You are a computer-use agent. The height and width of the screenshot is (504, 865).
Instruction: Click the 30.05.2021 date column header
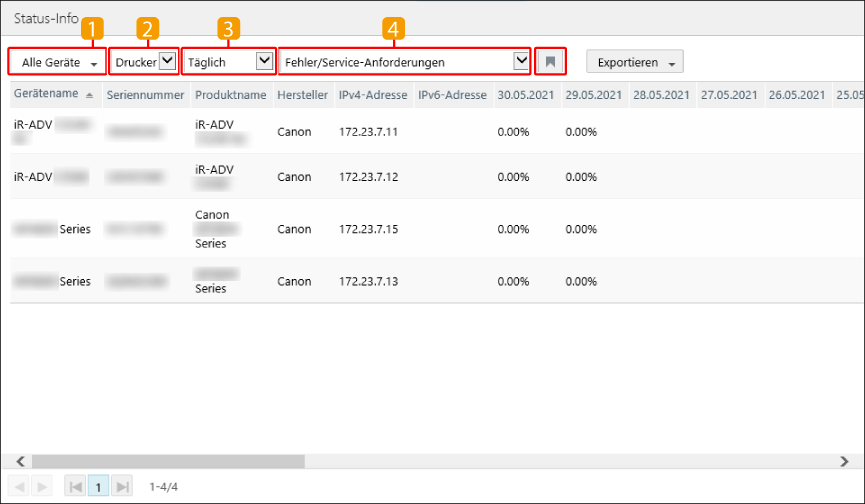(524, 95)
